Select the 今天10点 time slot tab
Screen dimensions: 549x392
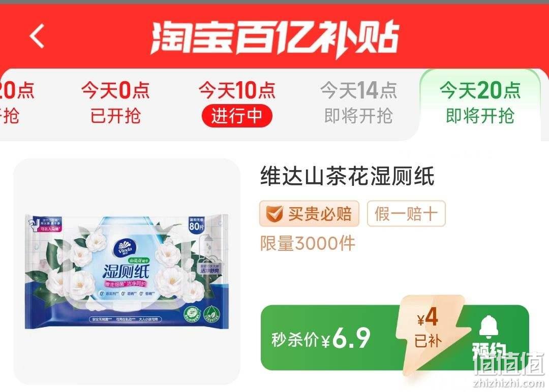point(237,103)
